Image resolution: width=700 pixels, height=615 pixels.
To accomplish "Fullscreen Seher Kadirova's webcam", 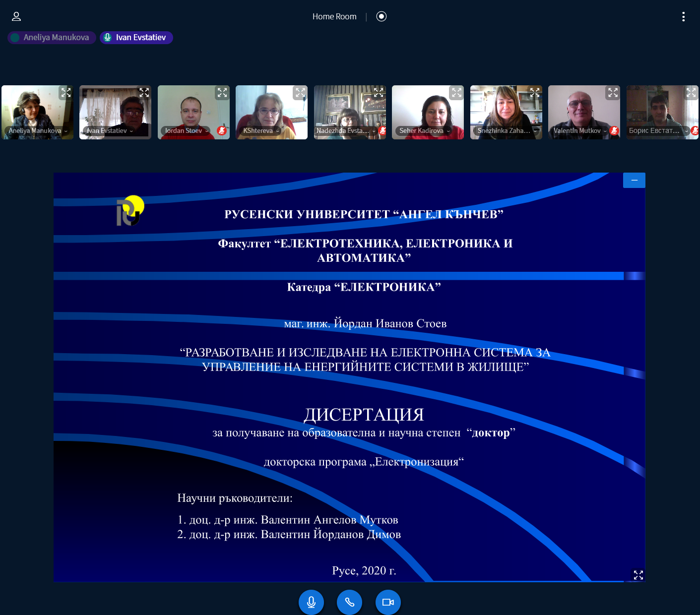I will tap(457, 92).
